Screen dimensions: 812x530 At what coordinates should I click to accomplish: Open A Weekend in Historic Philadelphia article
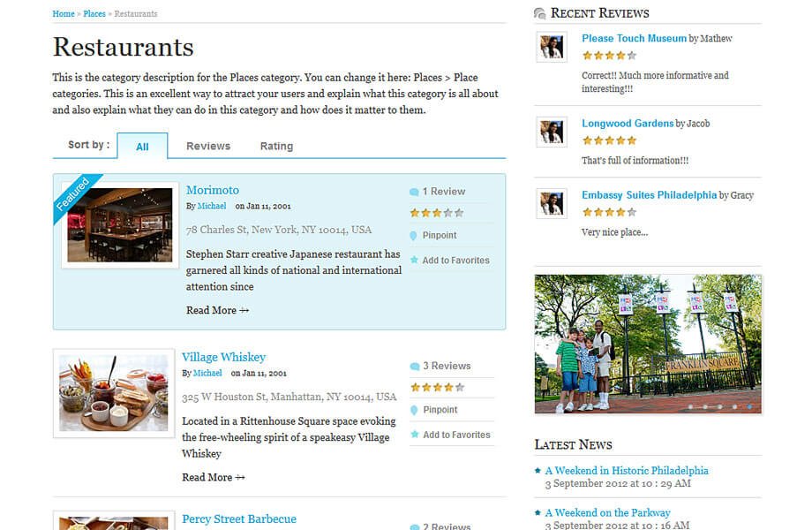627,471
